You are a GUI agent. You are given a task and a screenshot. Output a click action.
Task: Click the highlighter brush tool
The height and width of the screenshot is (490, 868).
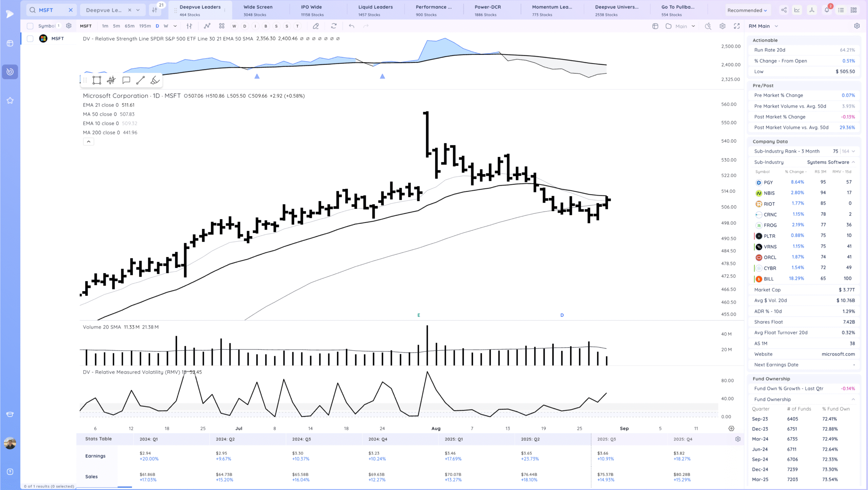point(155,80)
